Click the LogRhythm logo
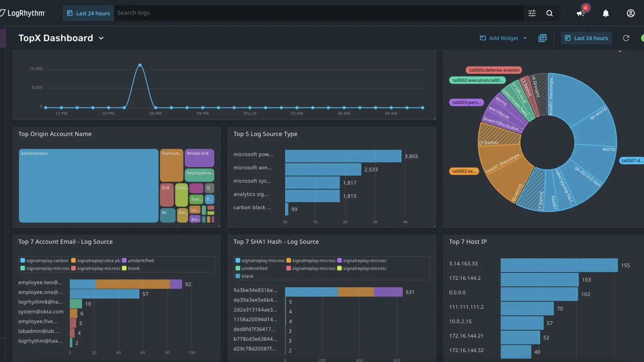The image size is (644, 362). coord(23,13)
